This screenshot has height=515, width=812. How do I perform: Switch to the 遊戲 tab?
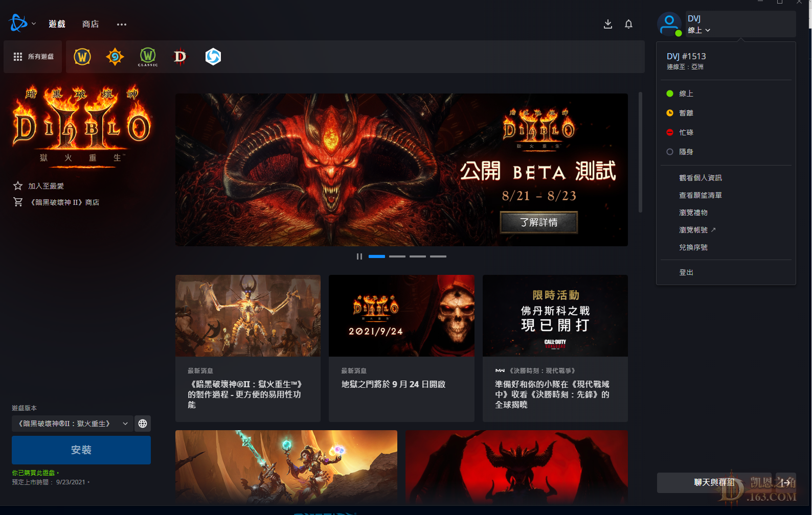point(57,24)
